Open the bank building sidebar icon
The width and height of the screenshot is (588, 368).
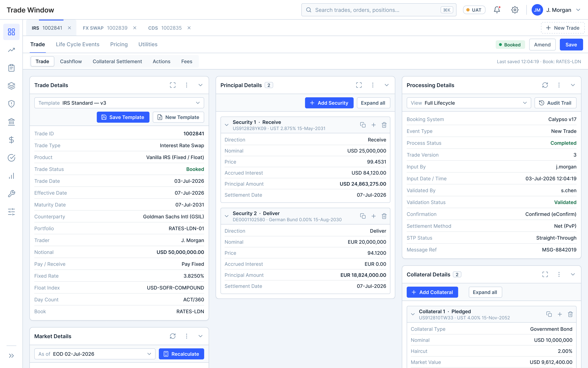coord(11,122)
